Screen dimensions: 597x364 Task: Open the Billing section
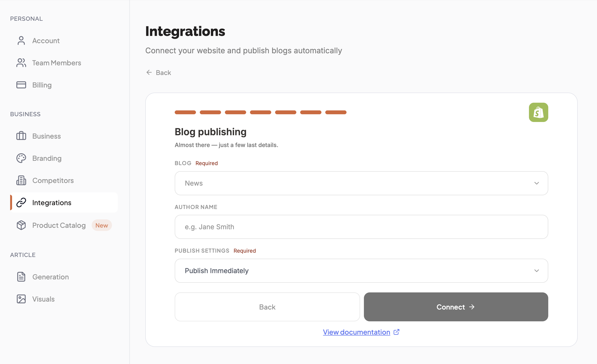point(64,85)
